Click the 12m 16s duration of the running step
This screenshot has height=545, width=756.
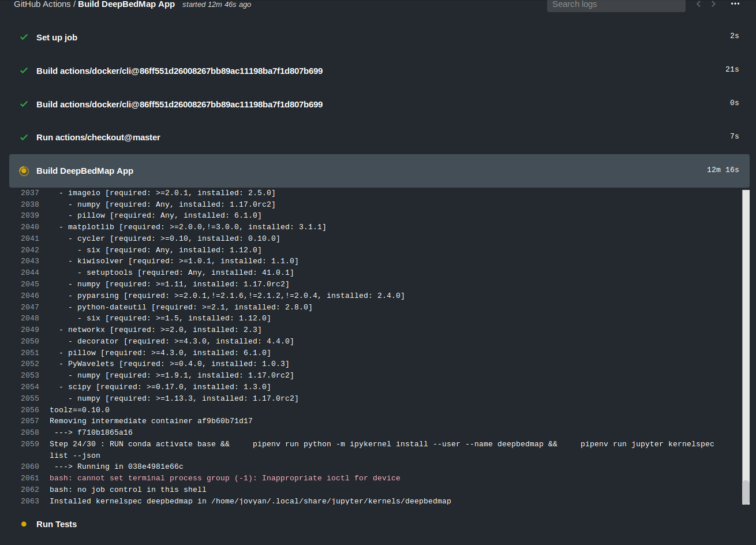(x=723, y=170)
